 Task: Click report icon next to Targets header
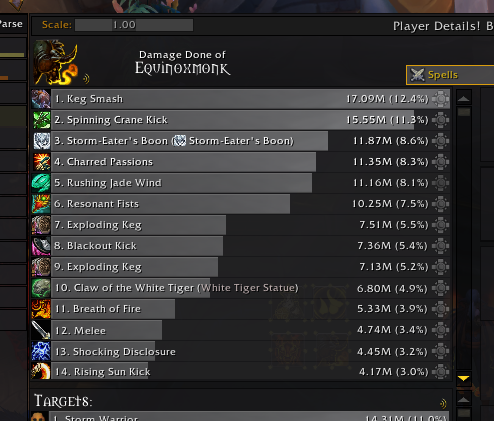(443, 404)
